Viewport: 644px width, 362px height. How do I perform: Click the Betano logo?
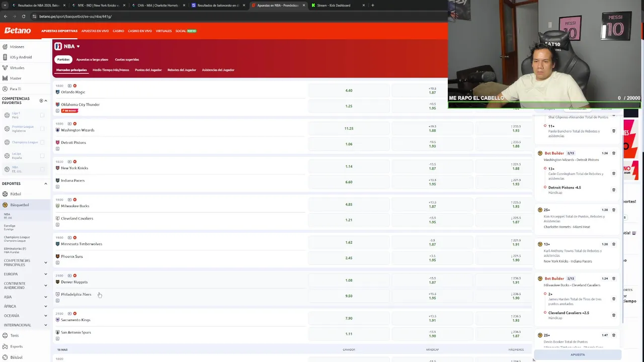click(18, 31)
